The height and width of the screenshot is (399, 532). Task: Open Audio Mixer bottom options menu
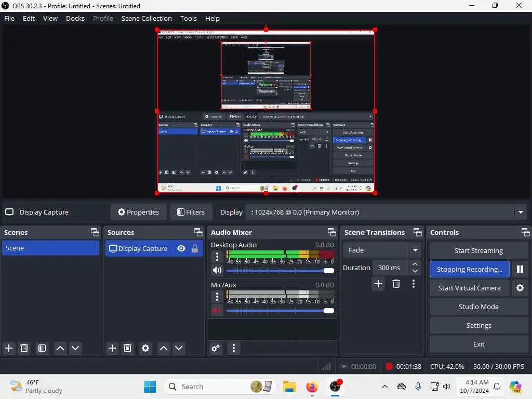[x=233, y=348]
